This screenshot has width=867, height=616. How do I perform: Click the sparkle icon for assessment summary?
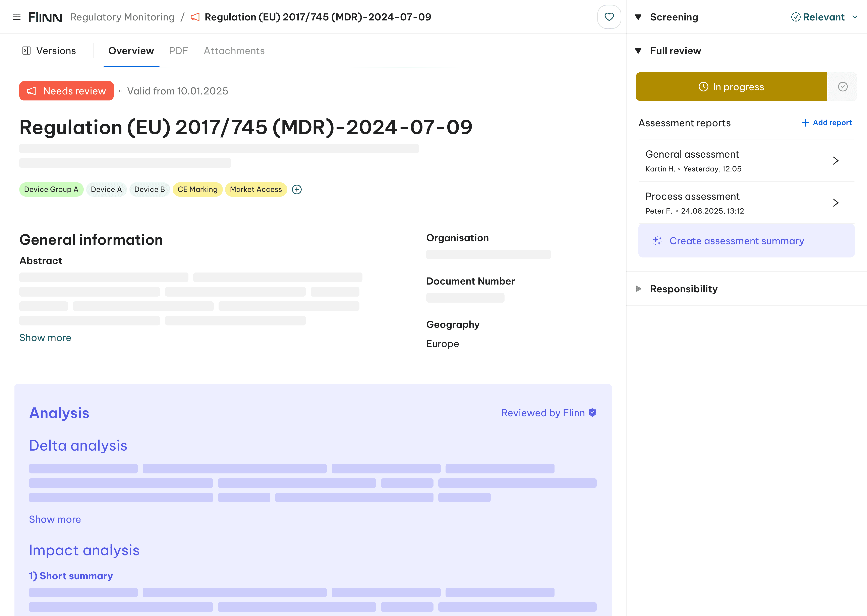657,241
